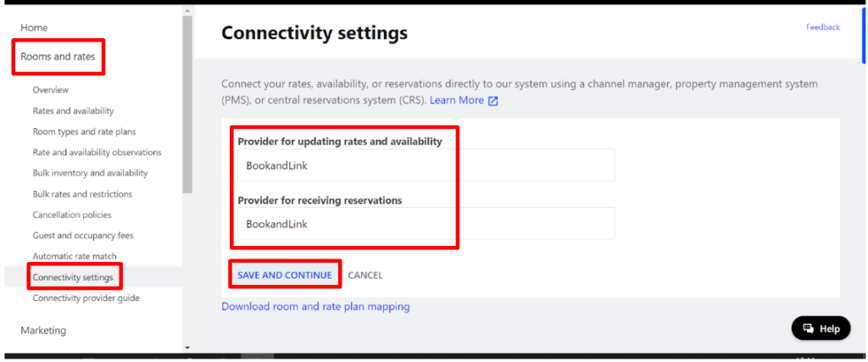Click SAVE AND CONTINUE button
The height and width of the screenshot is (362, 868).
(285, 275)
